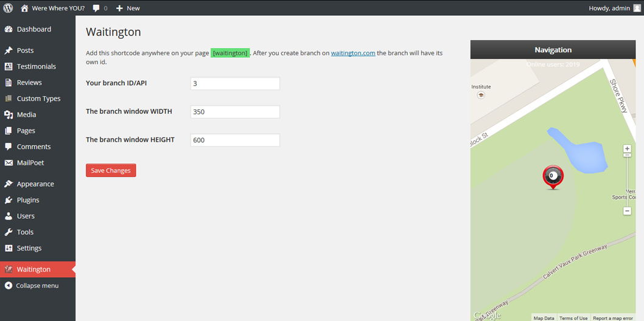Focus the branch ID/API field

coord(235,84)
